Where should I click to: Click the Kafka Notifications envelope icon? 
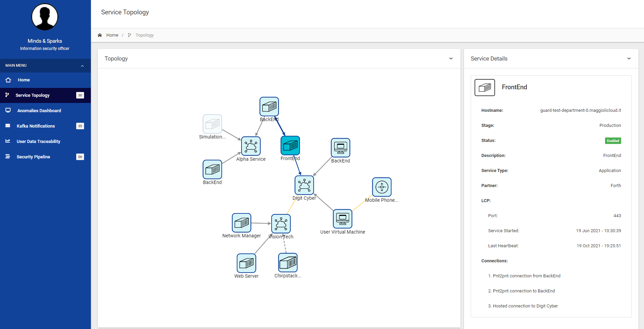coord(8,126)
